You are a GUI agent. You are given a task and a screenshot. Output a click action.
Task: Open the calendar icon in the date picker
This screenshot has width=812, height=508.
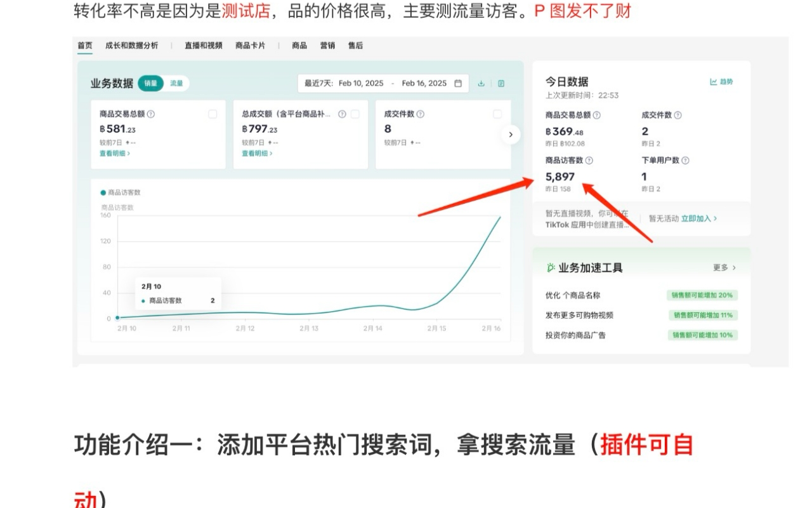[x=457, y=83]
